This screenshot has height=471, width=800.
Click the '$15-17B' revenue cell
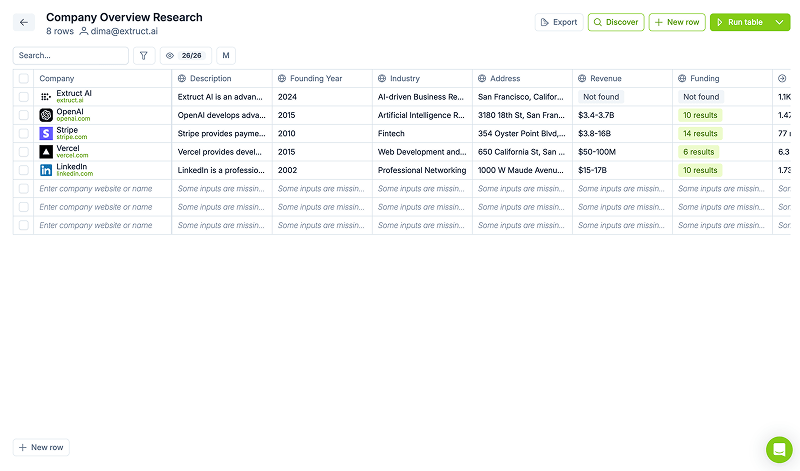(622, 170)
